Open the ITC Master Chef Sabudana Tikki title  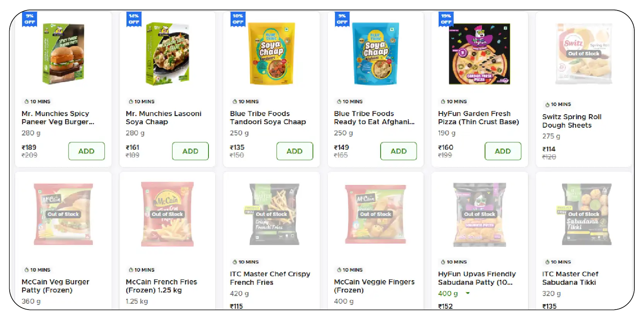(x=570, y=278)
